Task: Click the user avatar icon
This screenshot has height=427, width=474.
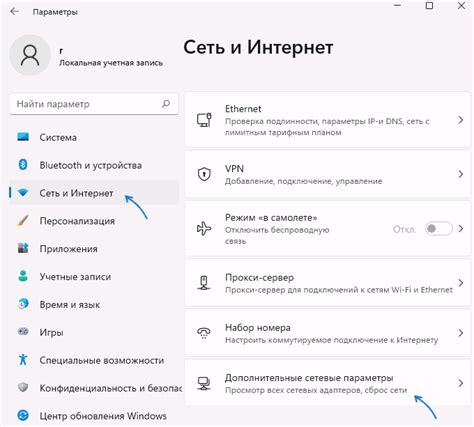Action: 30,55
